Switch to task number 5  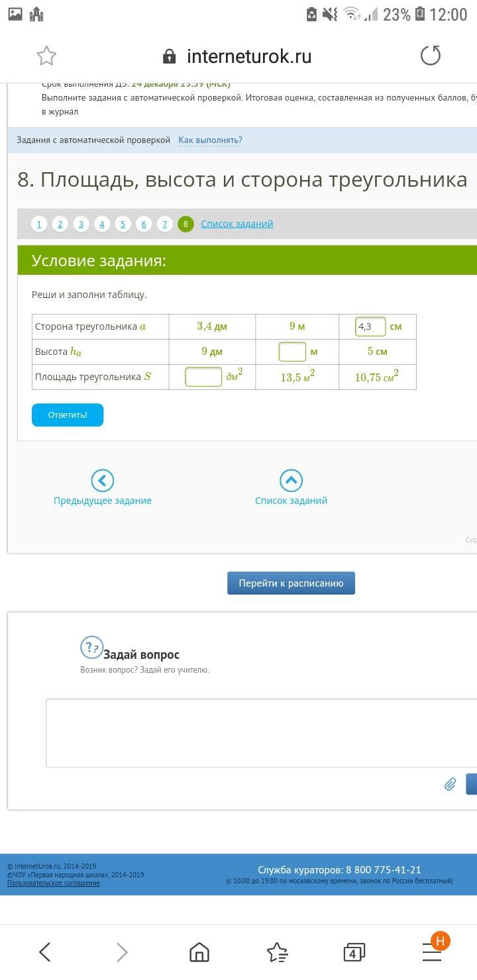pos(123,224)
